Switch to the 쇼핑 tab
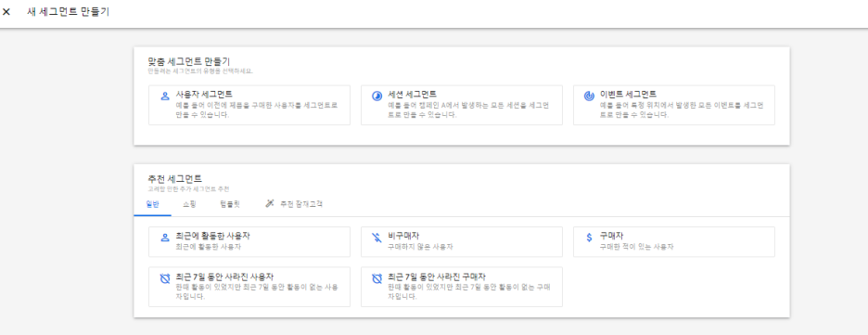The height and width of the screenshot is (335, 868). (189, 204)
